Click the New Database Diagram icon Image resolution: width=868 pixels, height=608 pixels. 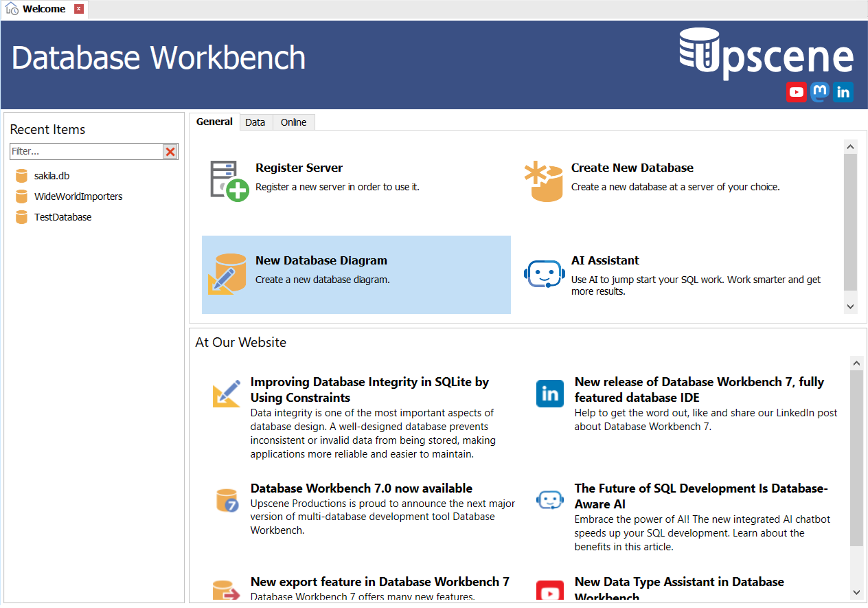pos(227,273)
